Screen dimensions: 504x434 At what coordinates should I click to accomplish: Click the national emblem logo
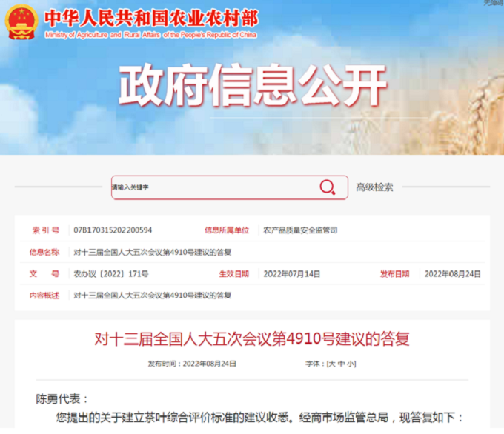21,22
